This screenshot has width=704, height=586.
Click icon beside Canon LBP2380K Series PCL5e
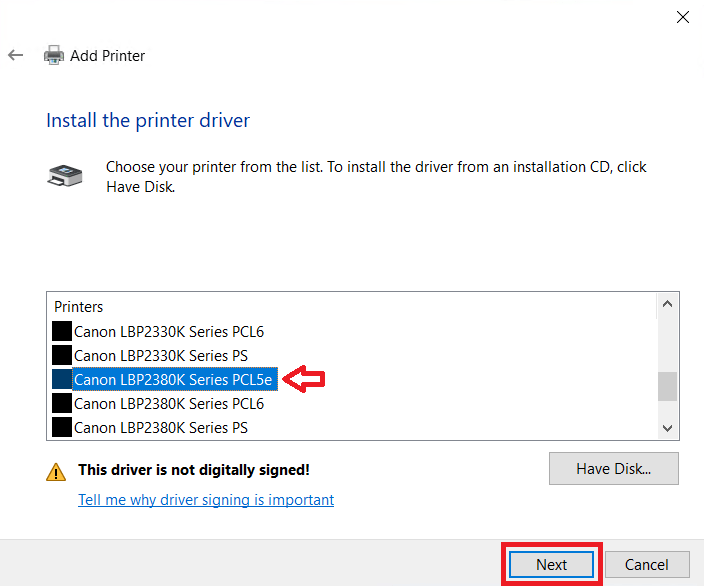coord(62,379)
